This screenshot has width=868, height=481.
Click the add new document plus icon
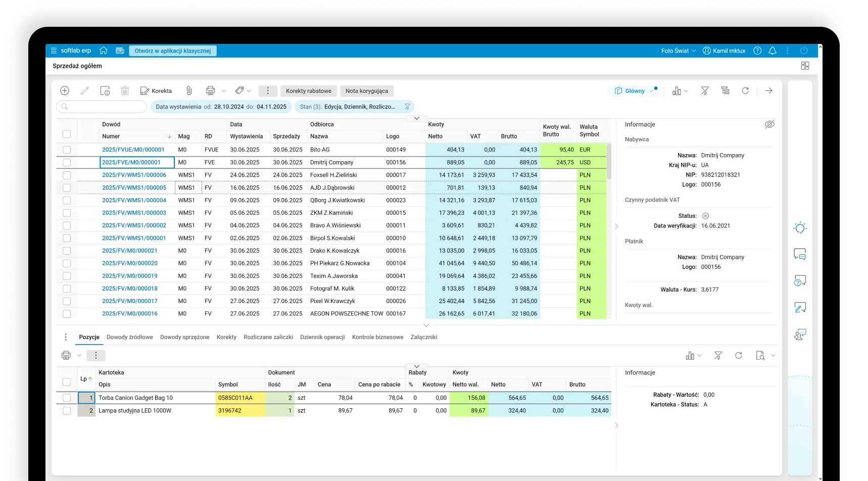pyautogui.click(x=65, y=91)
